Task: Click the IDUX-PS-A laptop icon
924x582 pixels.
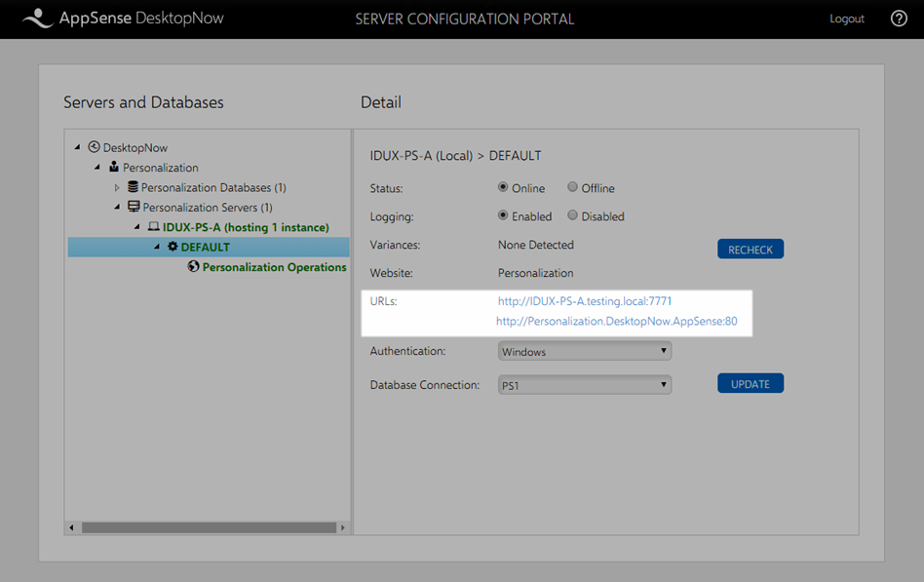Action: 153,227
